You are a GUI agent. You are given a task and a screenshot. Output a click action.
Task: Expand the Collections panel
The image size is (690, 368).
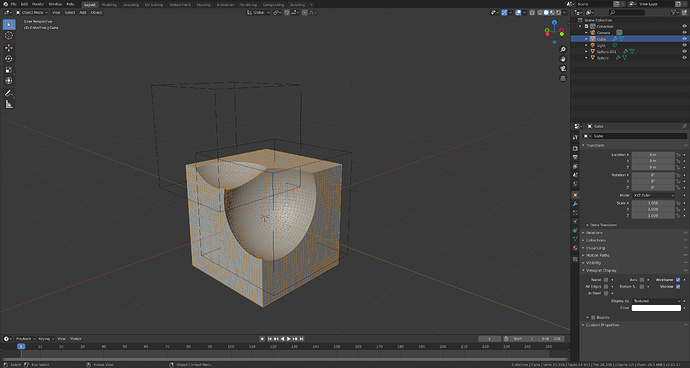pos(596,240)
